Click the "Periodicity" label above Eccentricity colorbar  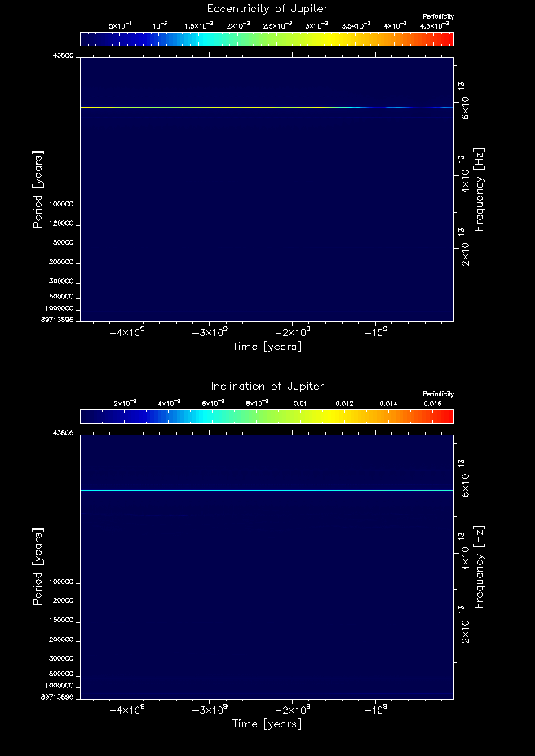click(438, 16)
